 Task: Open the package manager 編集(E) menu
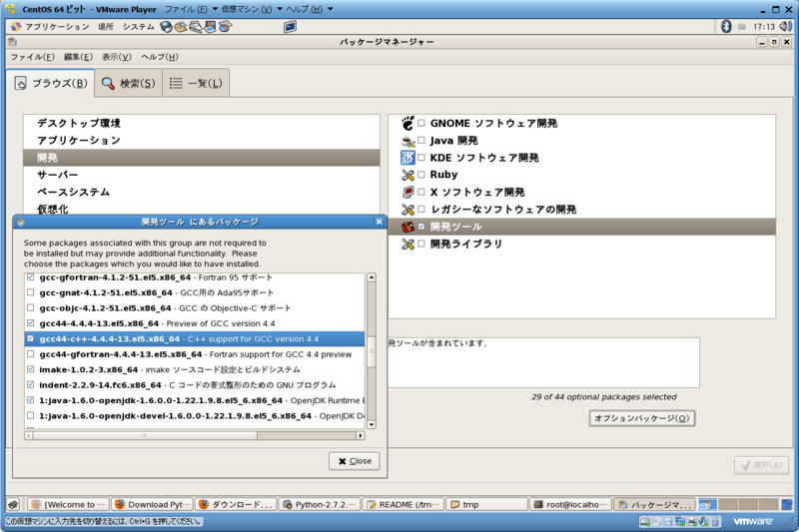coord(78,57)
